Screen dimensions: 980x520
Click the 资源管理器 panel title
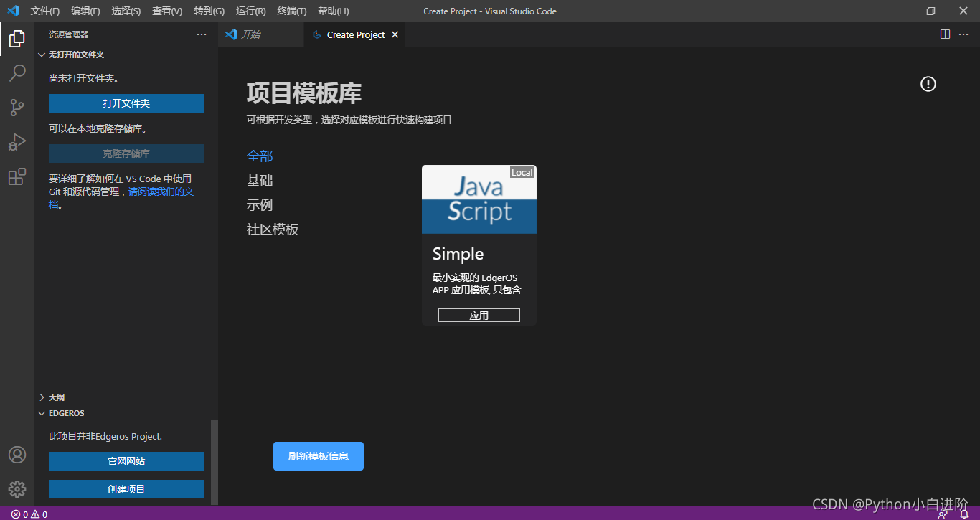(x=69, y=34)
